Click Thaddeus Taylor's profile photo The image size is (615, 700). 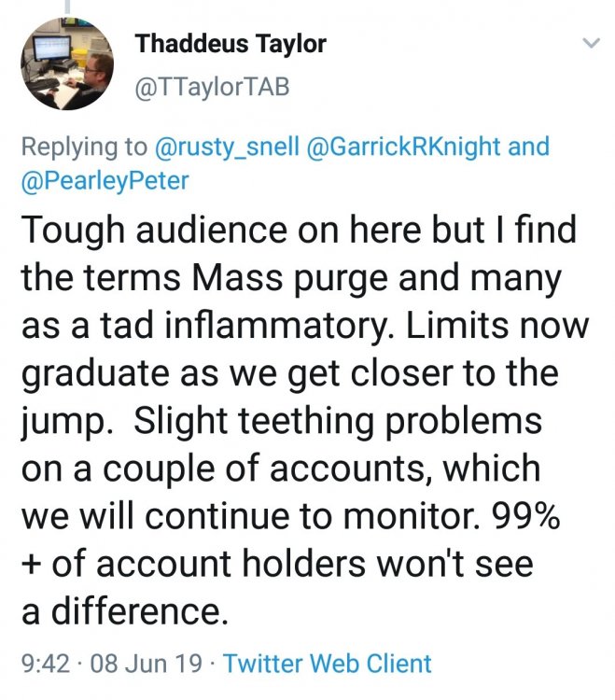click(67, 65)
